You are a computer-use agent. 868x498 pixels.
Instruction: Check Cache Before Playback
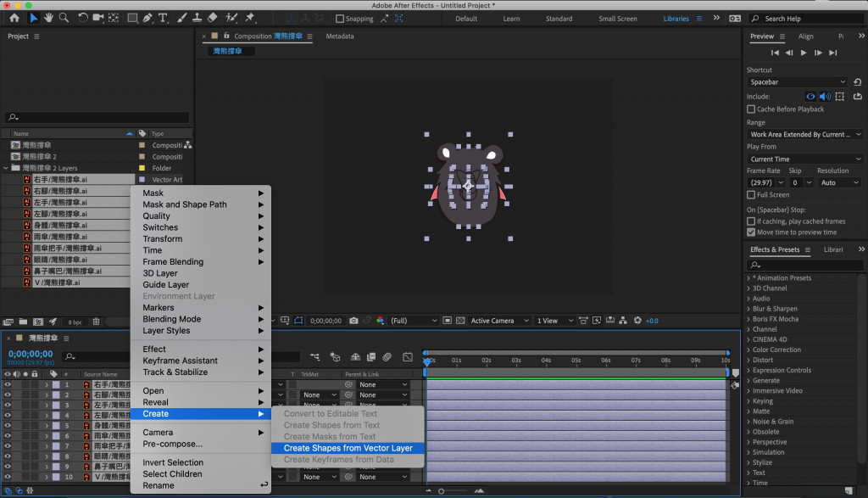751,109
